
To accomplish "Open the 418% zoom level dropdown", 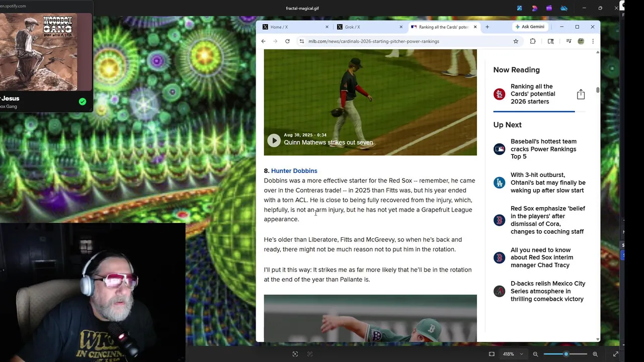I will point(513,354).
